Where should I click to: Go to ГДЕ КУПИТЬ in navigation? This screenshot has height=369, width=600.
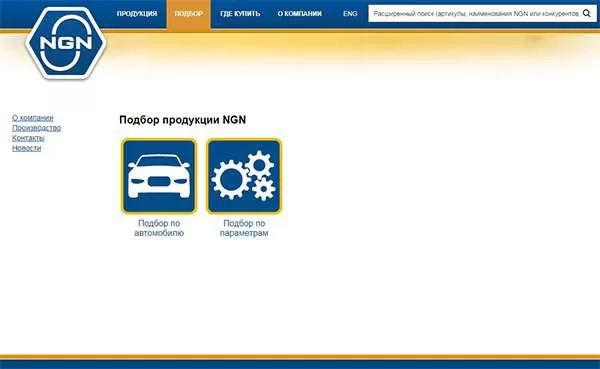click(240, 14)
